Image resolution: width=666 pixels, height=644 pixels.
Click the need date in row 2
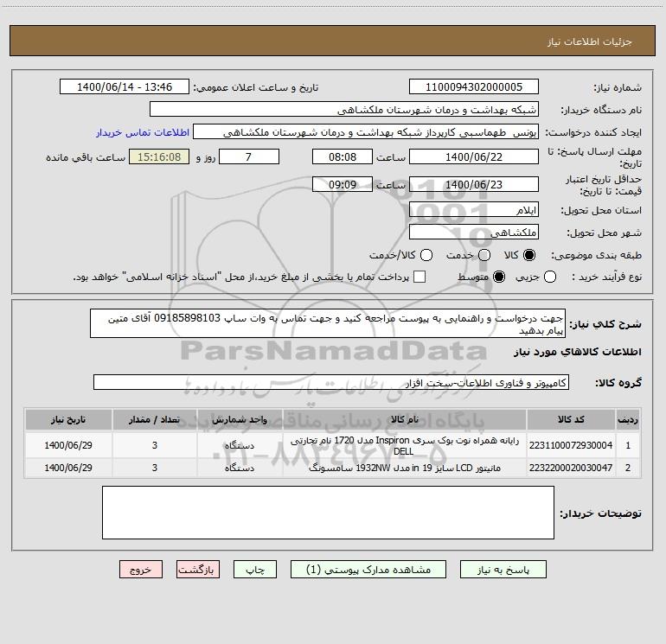point(68,468)
